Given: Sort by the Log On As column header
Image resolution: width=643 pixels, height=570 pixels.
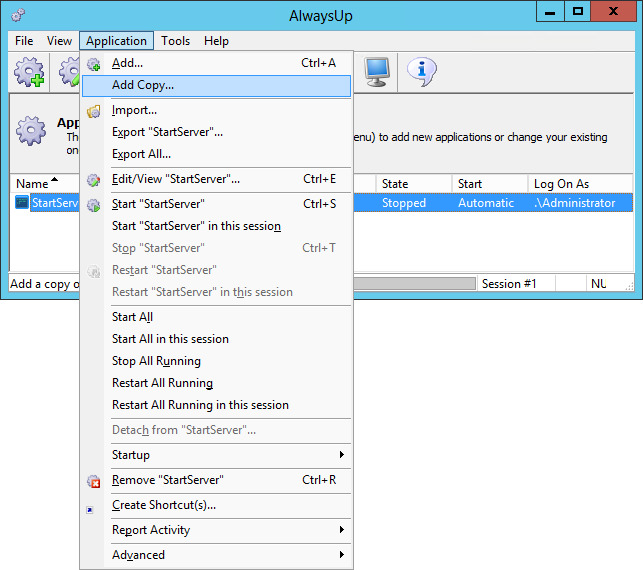Looking at the screenshot, I should pos(580,183).
